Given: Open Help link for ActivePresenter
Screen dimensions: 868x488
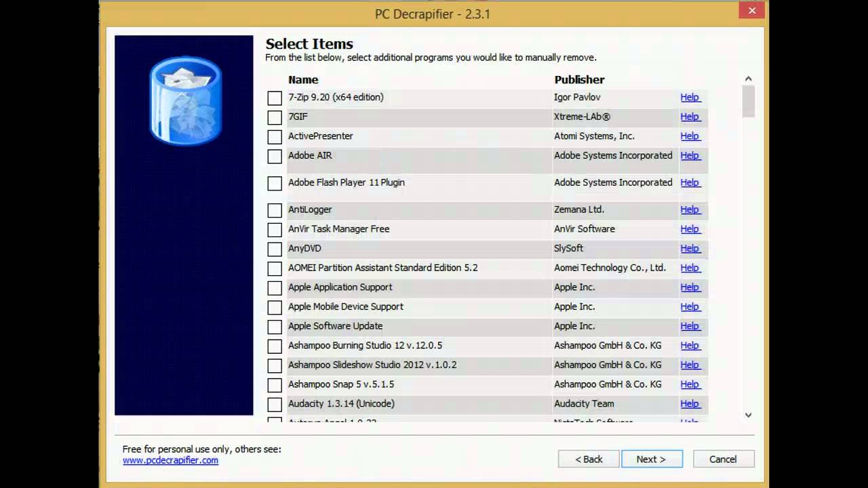Looking at the screenshot, I should tap(690, 136).
